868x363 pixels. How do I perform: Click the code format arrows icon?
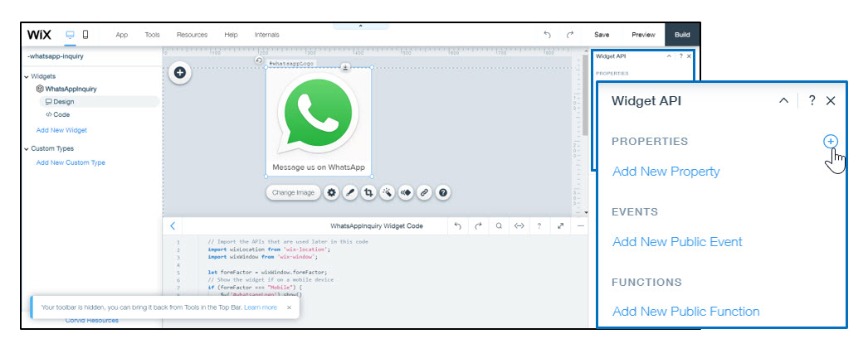(x=519, y=225)
